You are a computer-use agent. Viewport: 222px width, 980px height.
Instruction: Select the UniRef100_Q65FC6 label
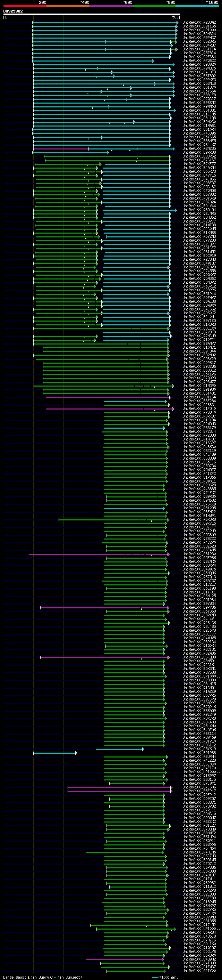[x=199, y=462]
